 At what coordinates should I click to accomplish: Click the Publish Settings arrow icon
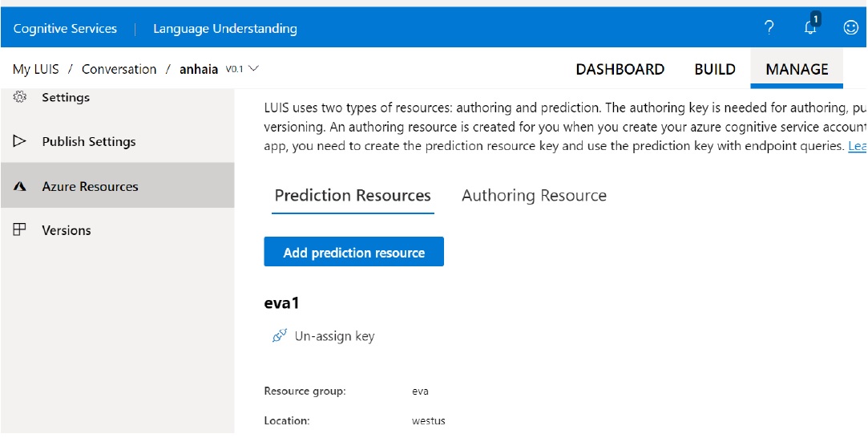pyautogui.click(x=21, y=141)
